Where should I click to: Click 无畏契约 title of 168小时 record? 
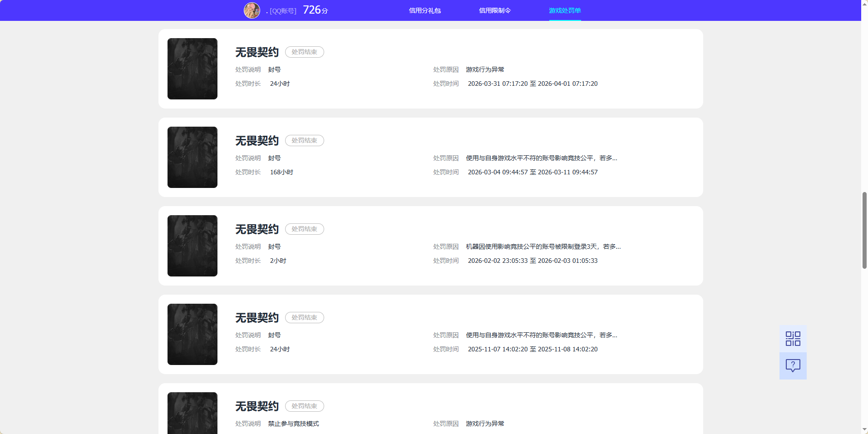[x=257, y=141]
